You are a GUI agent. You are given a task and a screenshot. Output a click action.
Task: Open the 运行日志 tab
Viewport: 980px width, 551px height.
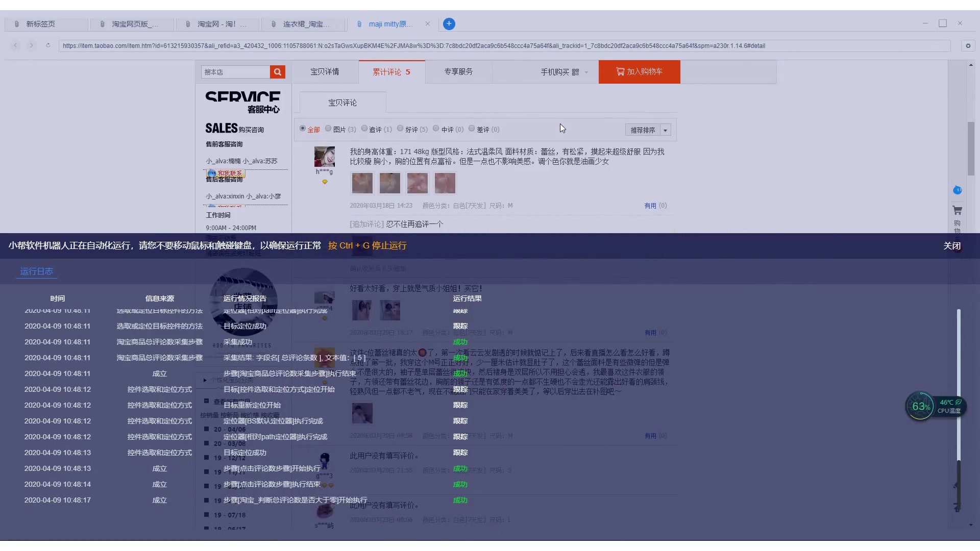(36, 271)
